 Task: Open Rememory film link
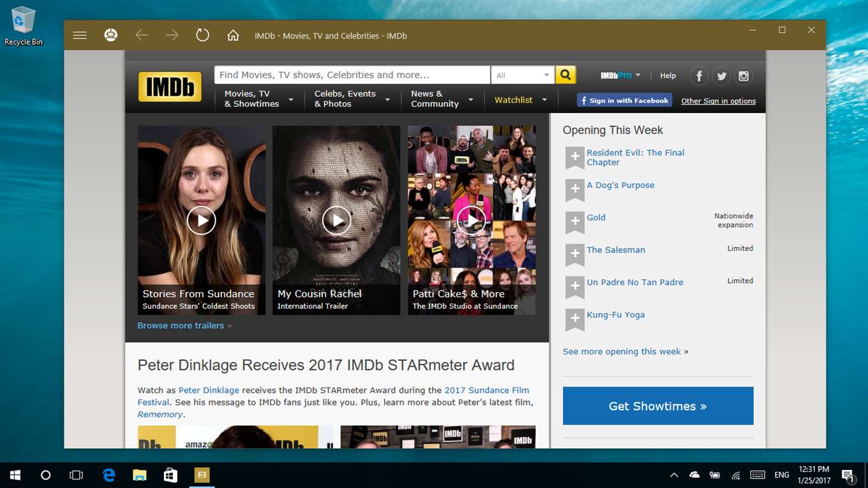click(x=160, y=414)
